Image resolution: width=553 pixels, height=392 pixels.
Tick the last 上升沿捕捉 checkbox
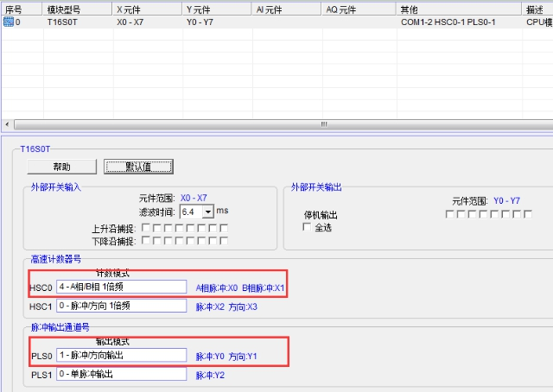pyautogui.click(x=224, y=228)
